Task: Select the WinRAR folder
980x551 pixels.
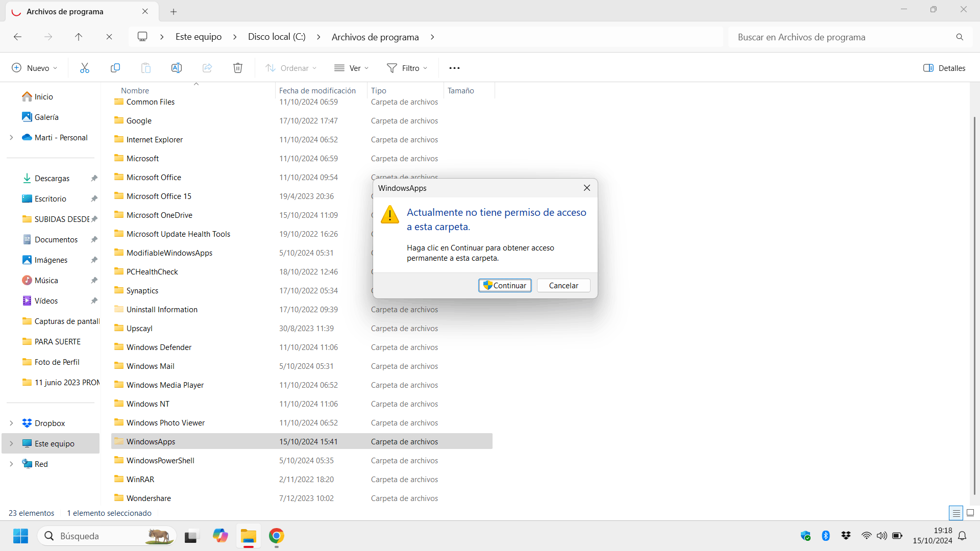Action: click(302, 479)
